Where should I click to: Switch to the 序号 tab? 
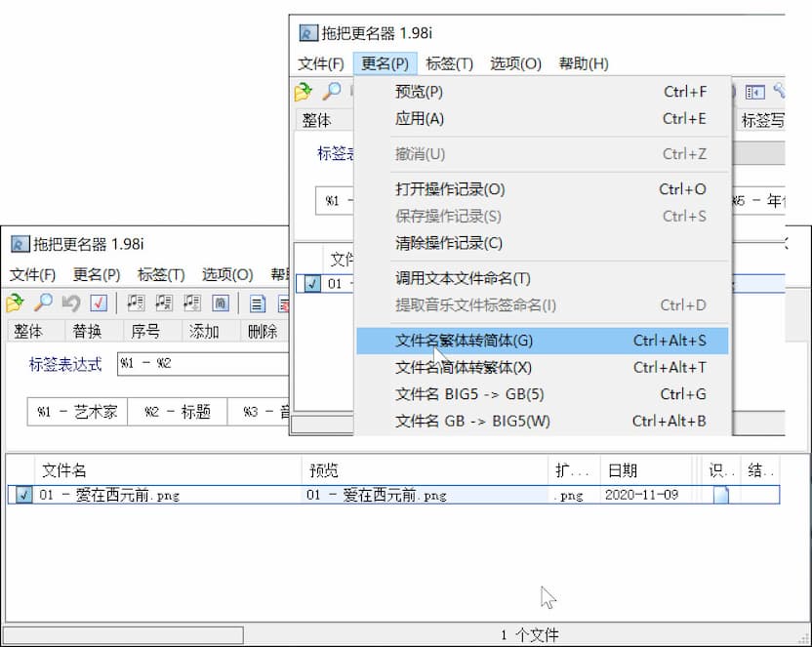coord(145,331)
